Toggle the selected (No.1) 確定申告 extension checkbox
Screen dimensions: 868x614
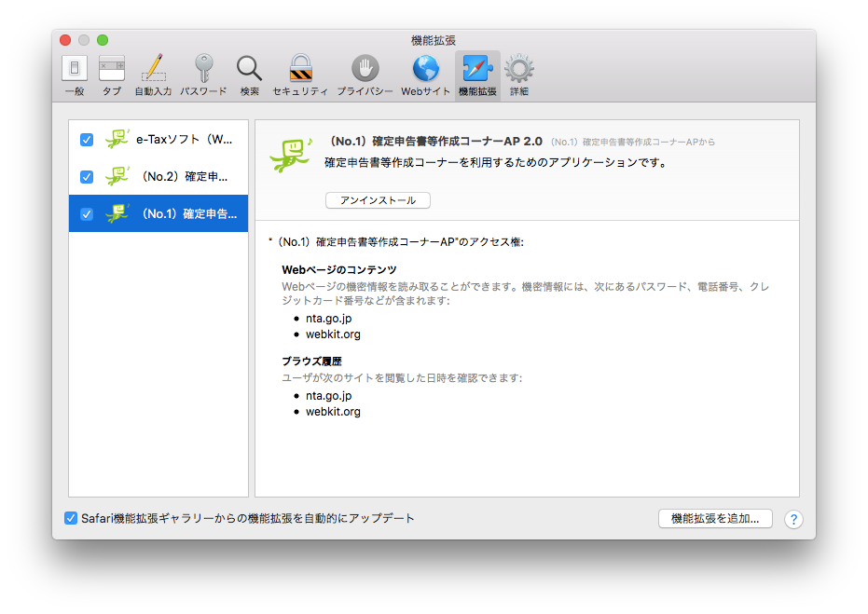pos(87,213)
